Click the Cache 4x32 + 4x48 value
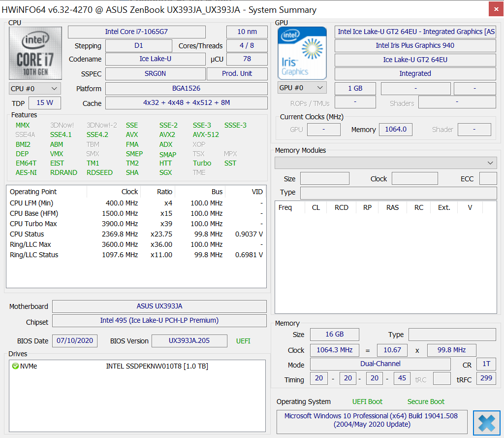 point(187,102)
